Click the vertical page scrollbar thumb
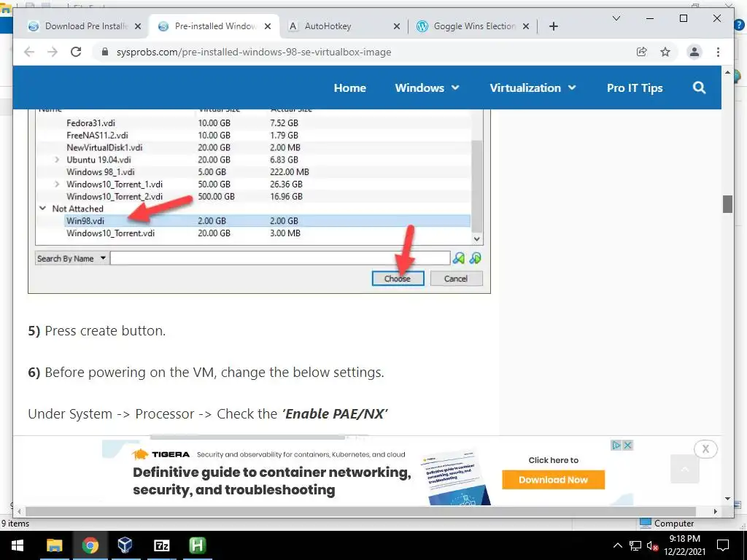Screen dimensions: 747x560 (x=727, y=204)
